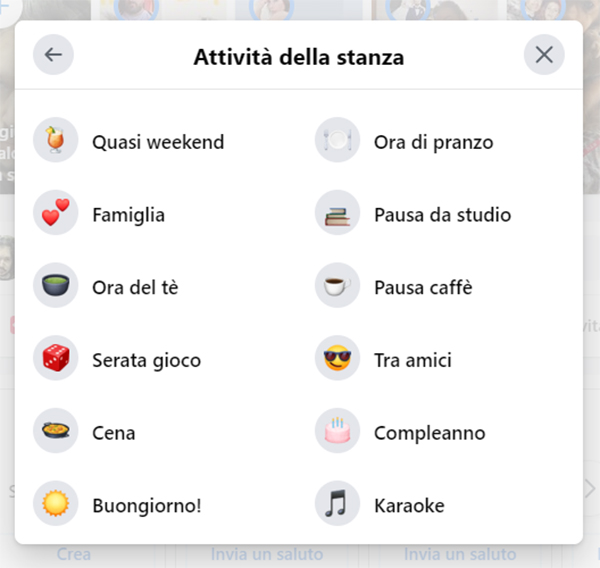Click the paella pan icon for Cena
Viewport: 600px width, 568px height.
pyautogui.click(x=54, y=433)
